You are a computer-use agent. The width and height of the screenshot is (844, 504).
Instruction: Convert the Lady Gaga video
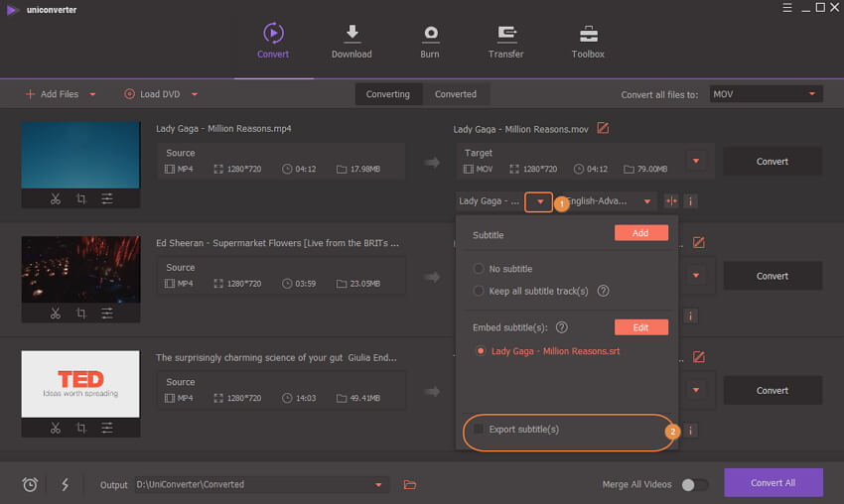tap(773, 162)
